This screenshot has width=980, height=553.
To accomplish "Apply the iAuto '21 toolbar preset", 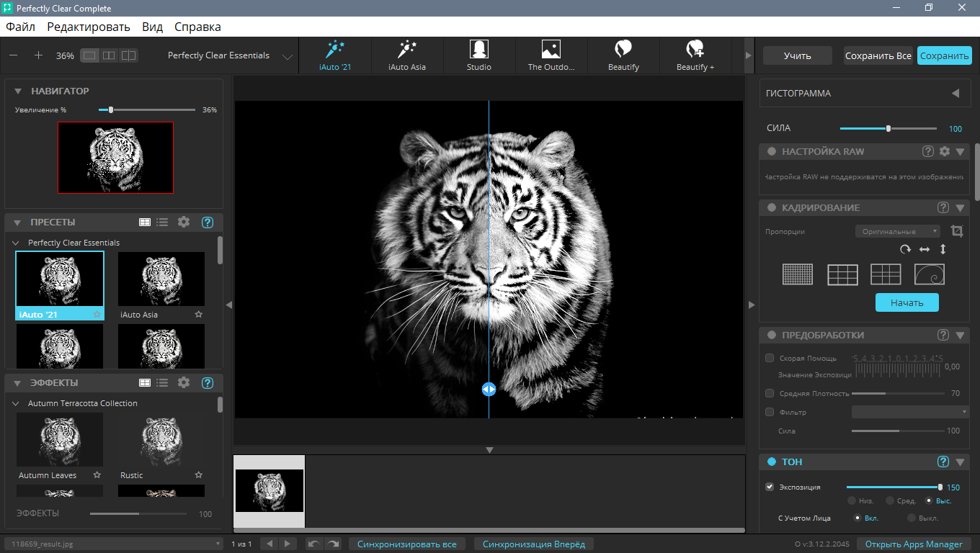I will pyautogui.click(x=335, y=55).
